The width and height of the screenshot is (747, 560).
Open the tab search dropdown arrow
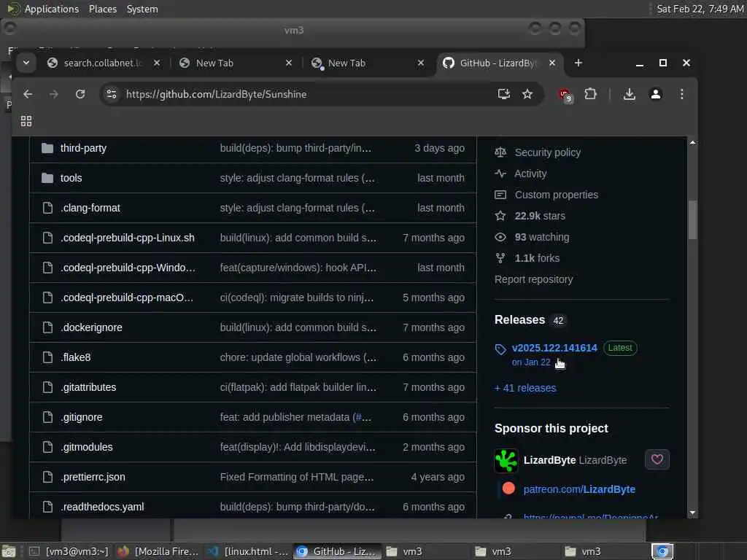(x=26, y=63)
